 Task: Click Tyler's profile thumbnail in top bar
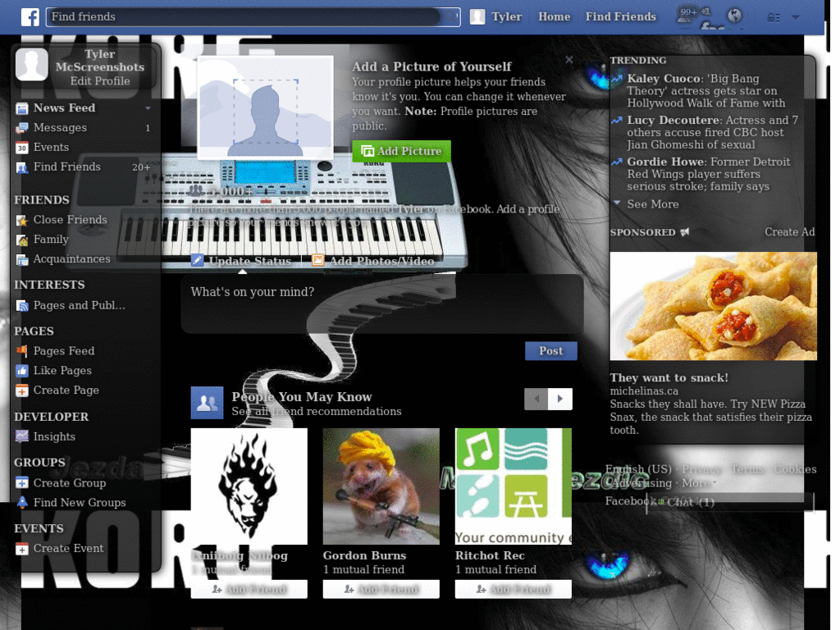click(477, 17)
